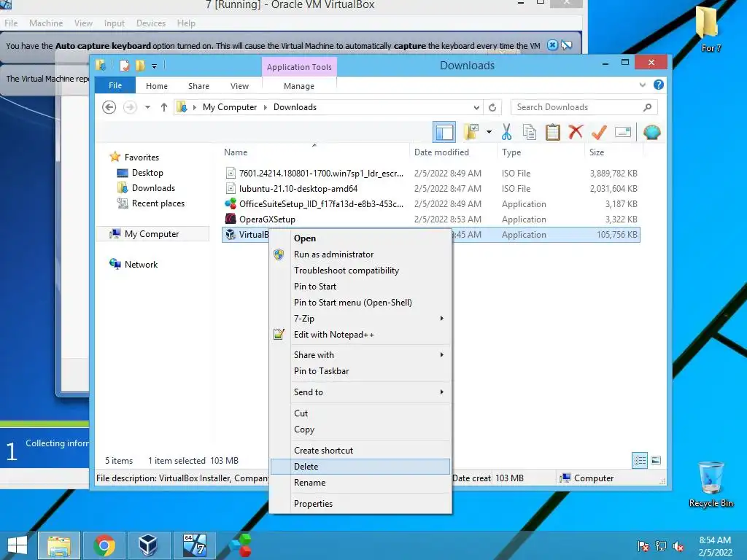
Task: Open the File ribbon tab
Action: [x=115, y=85]
